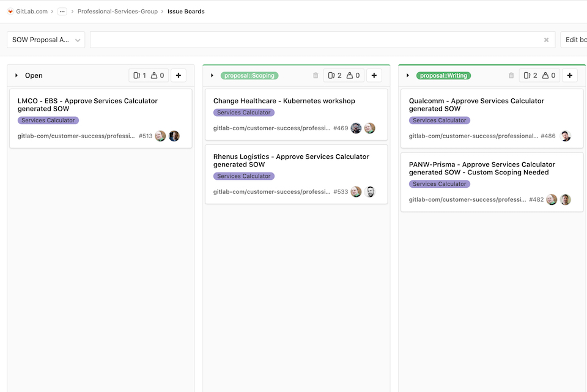Go to Professional-Services-Group breadcrumb
The width and height of the screenshot is (587, 392).
pyautogui.click(x=117, y=11)
